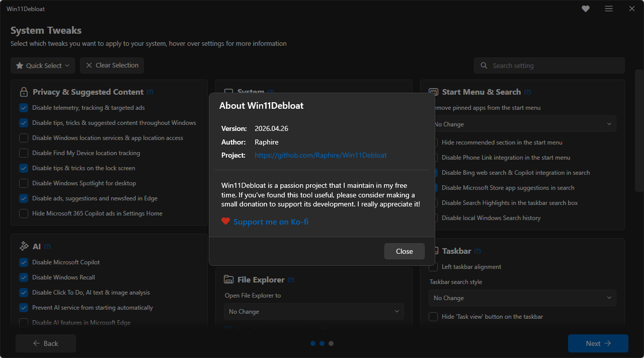
Task: Click the heart donate icon in title bar
Action: [586, 9]
